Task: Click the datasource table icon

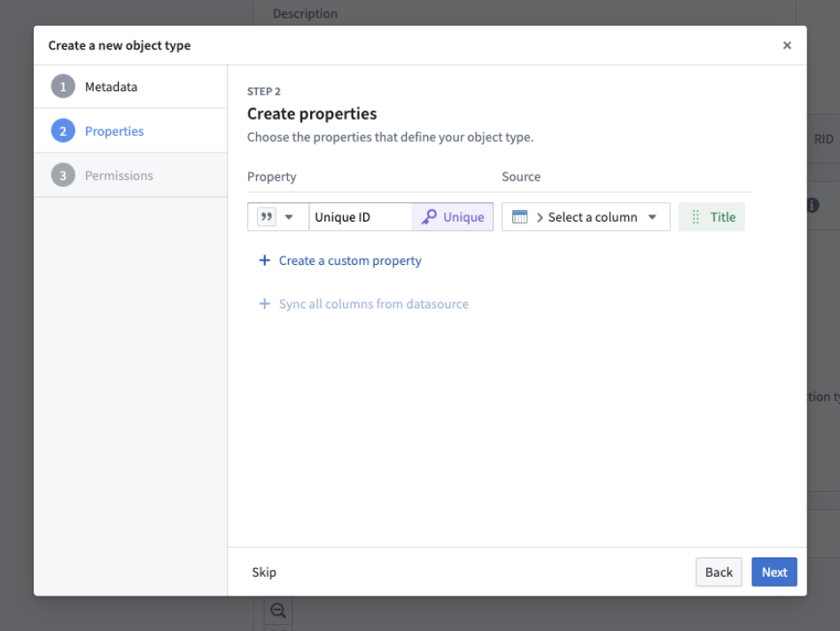Action: pyautogui.click(x=519, y=217)
